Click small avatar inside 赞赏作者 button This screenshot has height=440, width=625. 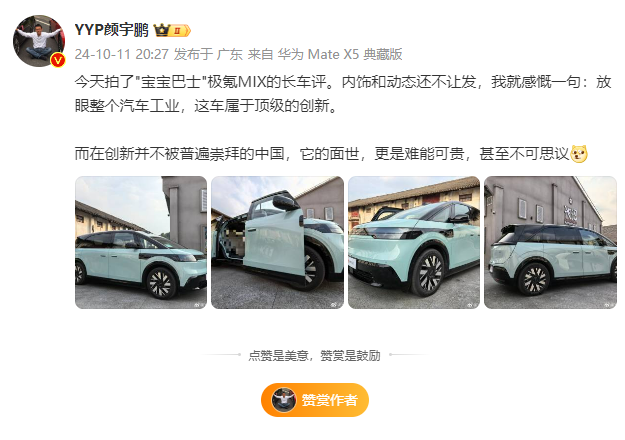point(283,400)
